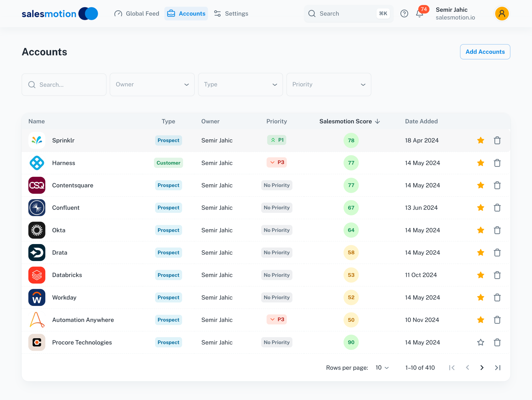Switch to Global Feed tab
532x400 pixels.
pyautogui.click(x=137, y=14)
